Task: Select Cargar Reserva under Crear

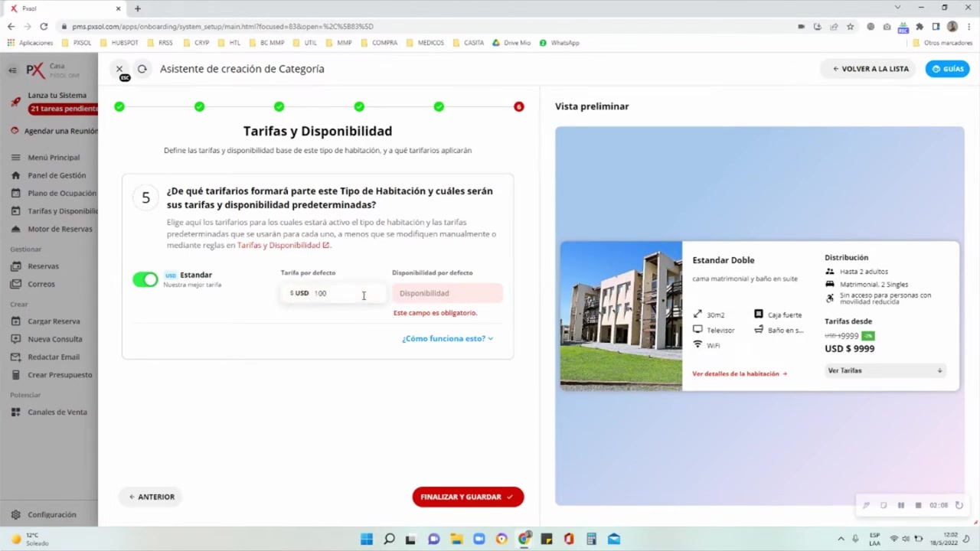Action: [x=54, y=321]
